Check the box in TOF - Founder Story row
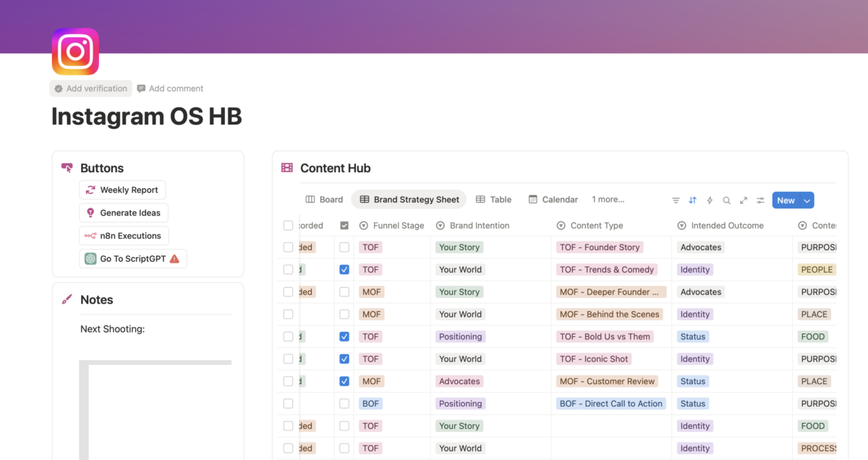This screenshot has height=460, width=868. (344, 247)
